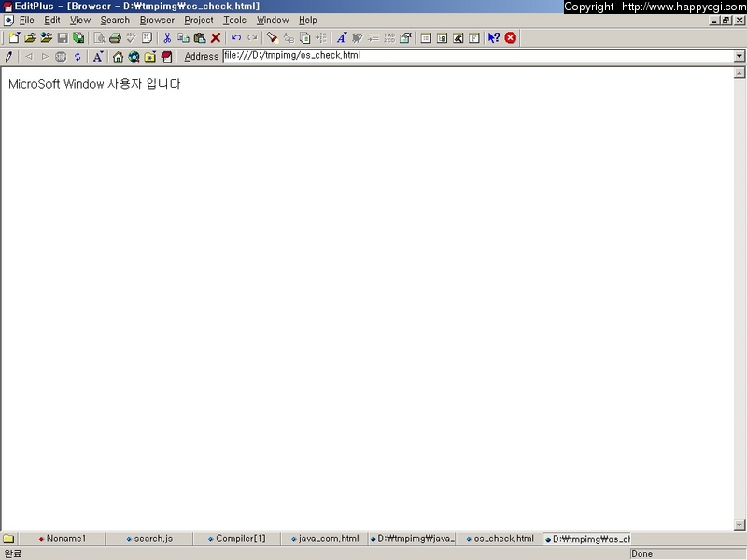Click the browser Search globe icon
Image resolution: width=747 pixels, height=560 pixels.
(134, 57)
